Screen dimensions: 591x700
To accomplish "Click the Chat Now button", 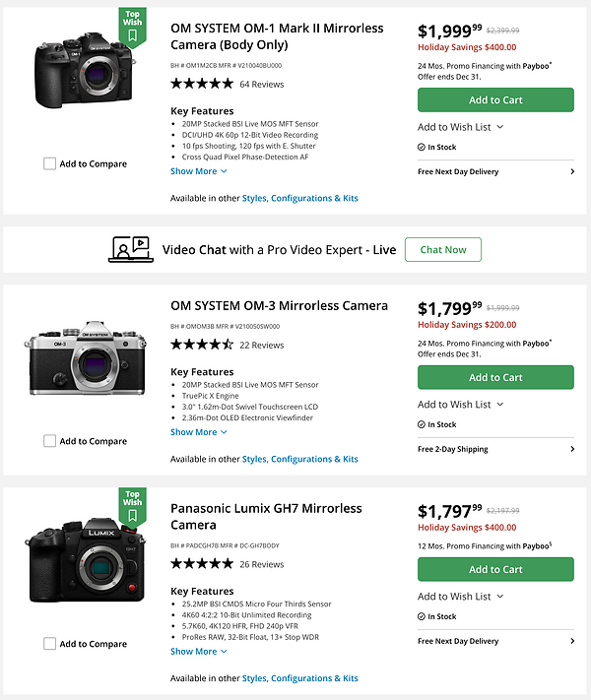I will [x=443, y=249].
